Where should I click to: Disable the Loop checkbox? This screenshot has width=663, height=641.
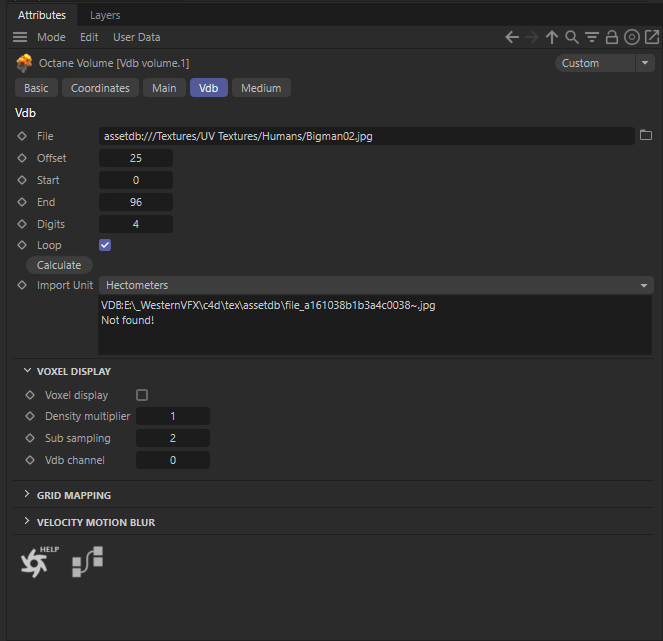(x=105, y=245)
